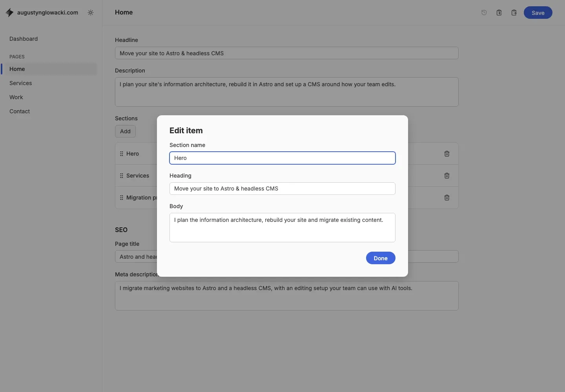Click the Heading field in Edit item dialog
The height and width of the screenshot is (392, 565).
pyautogui.click(x=282, y=189)
